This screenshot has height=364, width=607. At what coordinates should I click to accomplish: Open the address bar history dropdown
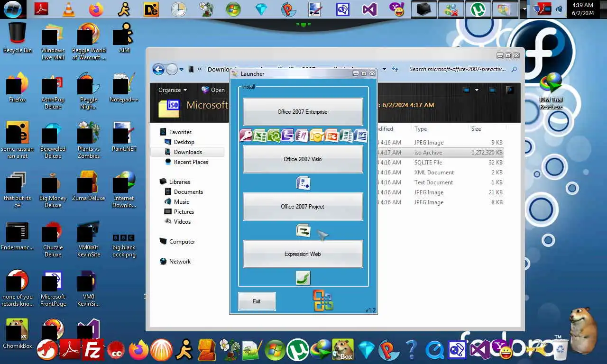pos(384,69)
